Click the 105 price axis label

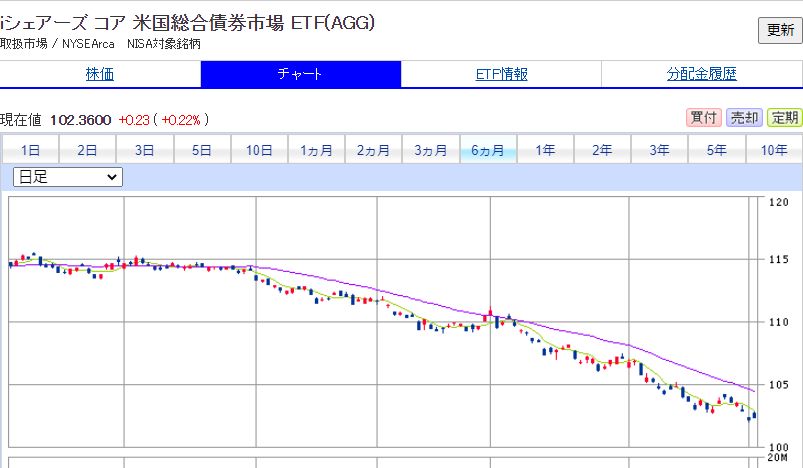[778, 385]
